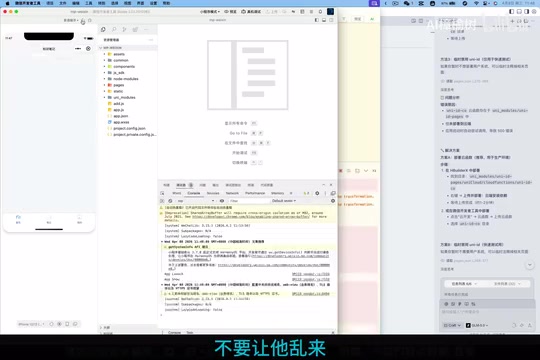The width and height of the screenshot is (540, 360).
Task: Switch to the Console tab
Action: (194, 193)
